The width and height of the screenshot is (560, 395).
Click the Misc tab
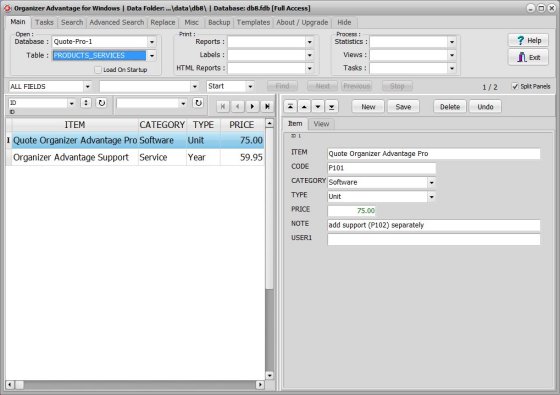(191, 22)
